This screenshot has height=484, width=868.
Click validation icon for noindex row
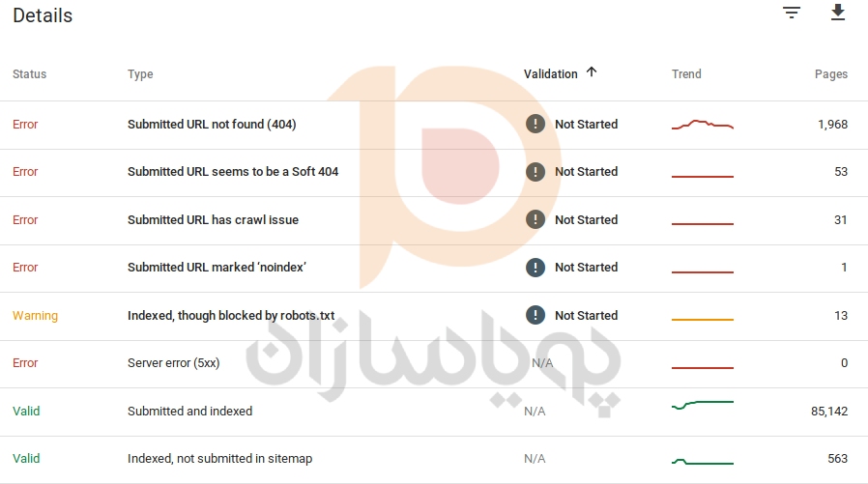[535, 268]
